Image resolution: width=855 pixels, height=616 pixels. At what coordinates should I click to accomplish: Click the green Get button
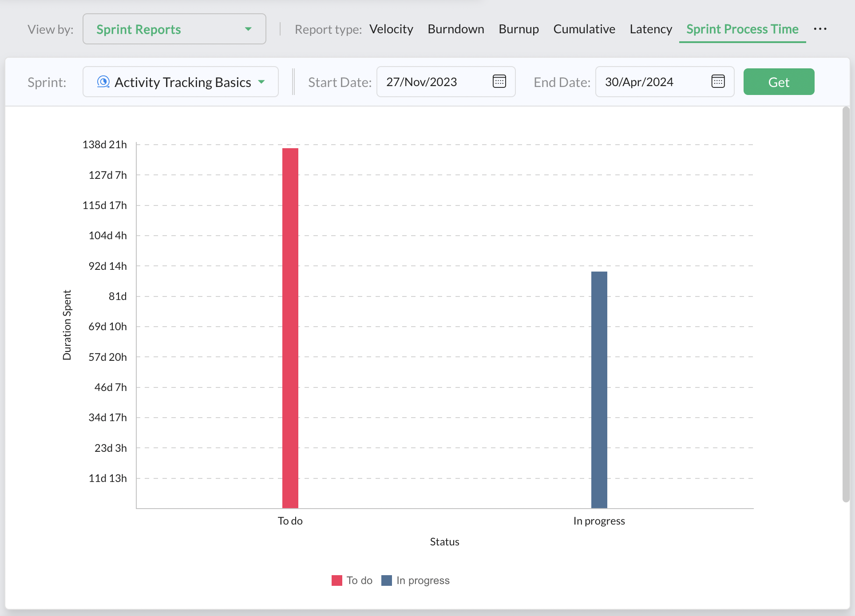pyautogui.click(x=779, y=82)
